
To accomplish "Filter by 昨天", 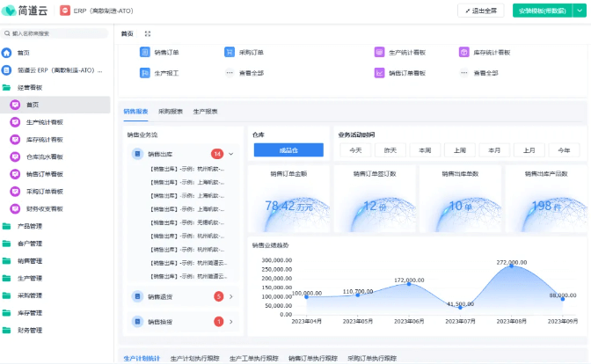I will coord(390,150).
